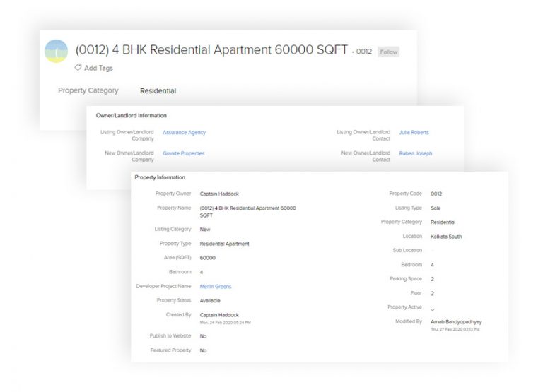Viewport: 543px width, 392px height.
Task: Click the Owner/Landlord Information section header
Action: pos(131,115)
